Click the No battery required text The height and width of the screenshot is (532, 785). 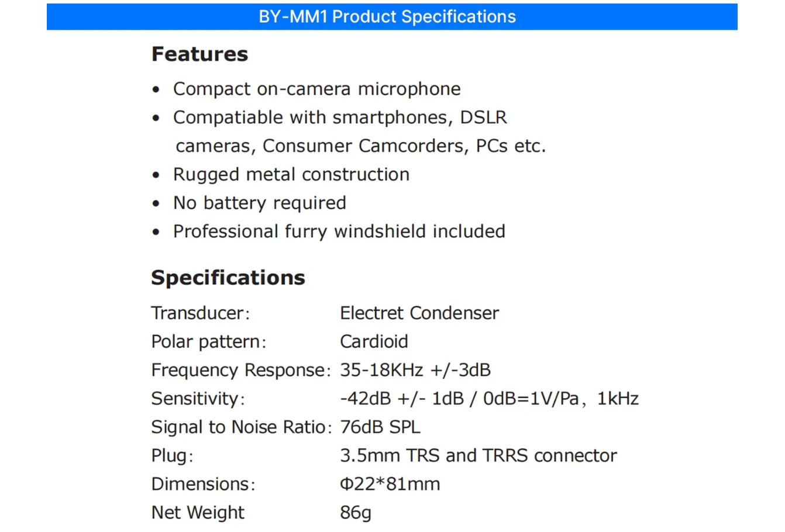tap(260, 203)
